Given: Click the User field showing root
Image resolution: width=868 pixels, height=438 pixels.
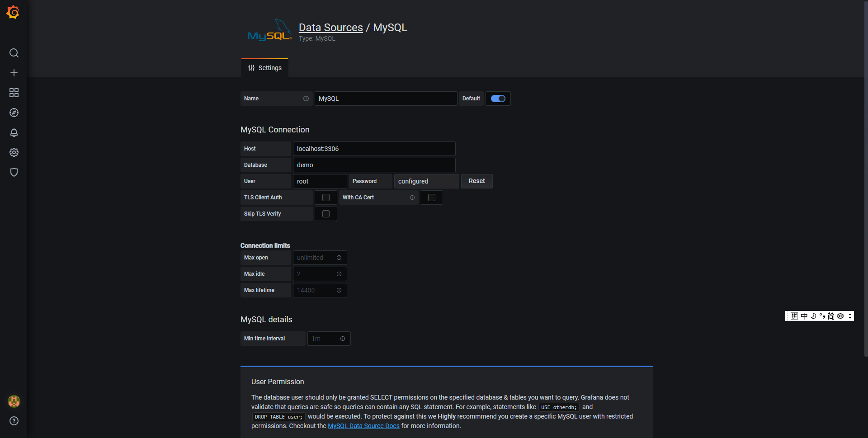Looking at the screenshot, I should click(320, 181).
